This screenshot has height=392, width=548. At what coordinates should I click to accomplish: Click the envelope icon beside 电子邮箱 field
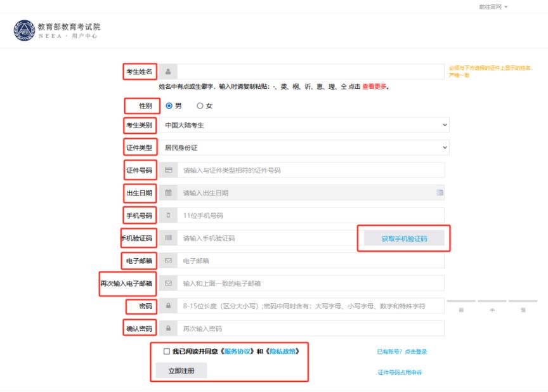169,261
